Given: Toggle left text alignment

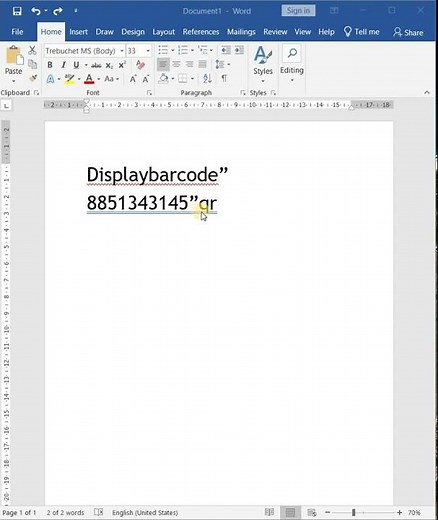Looking at the screenshot, I should coord(163,64).
